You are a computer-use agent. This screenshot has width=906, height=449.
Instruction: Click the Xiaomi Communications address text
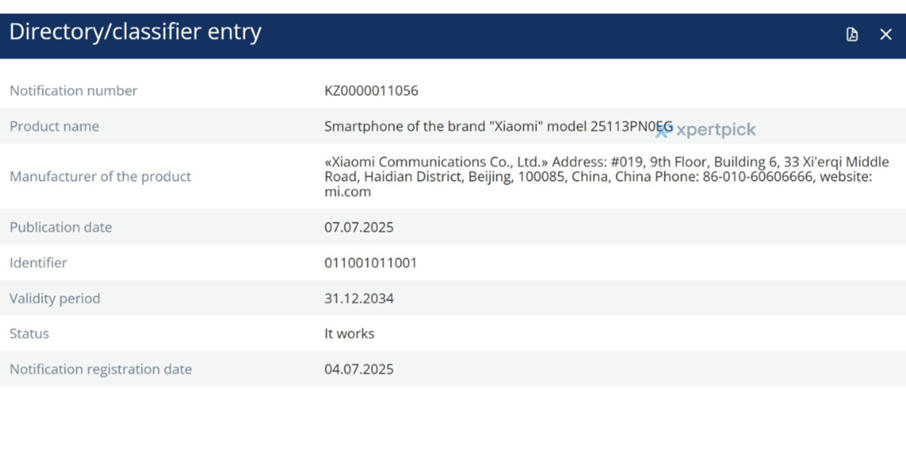click(605, 176)
